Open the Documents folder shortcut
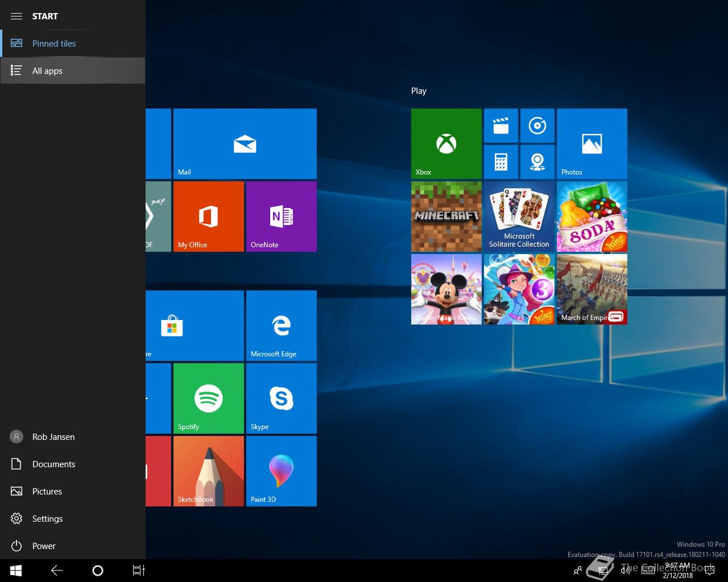728x582 pixels. click(73, 464)
